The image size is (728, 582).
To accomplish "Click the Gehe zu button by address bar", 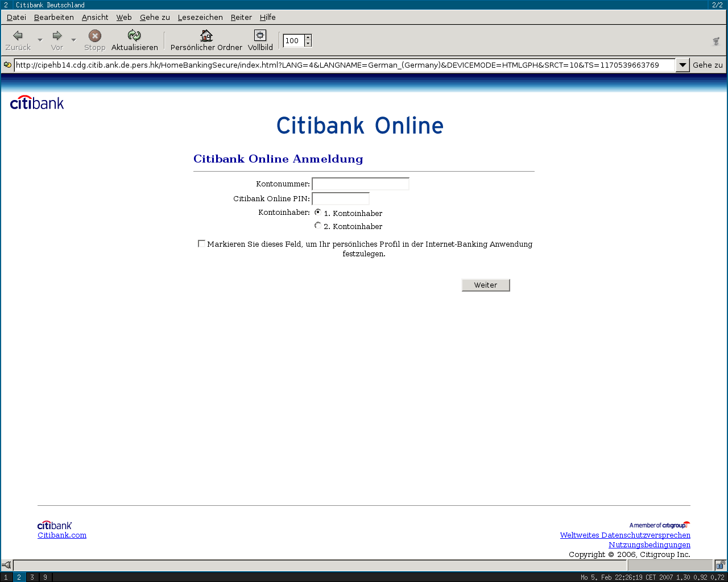I will click(x=708, y=65).
